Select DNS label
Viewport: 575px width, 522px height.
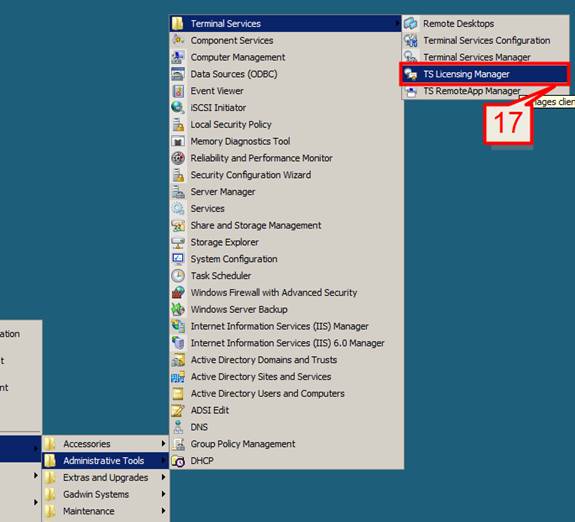(x=199, y=427)
